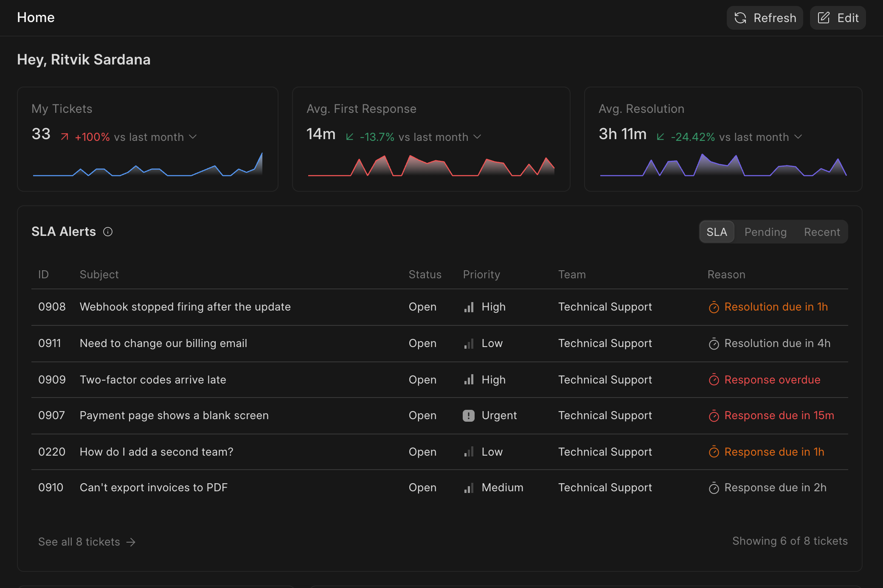Click ticket ID 0907
This screenshot has width=883, height=588.
click(51, 415)
